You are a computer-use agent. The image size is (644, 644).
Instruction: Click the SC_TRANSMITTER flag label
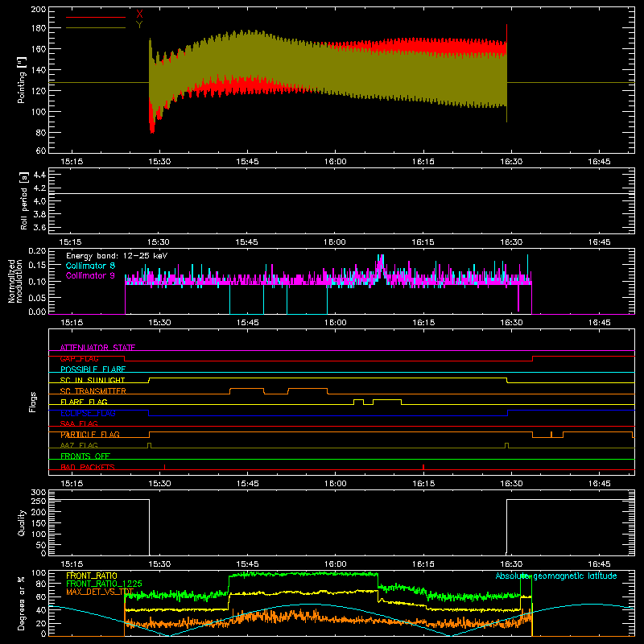click(93, 391)
